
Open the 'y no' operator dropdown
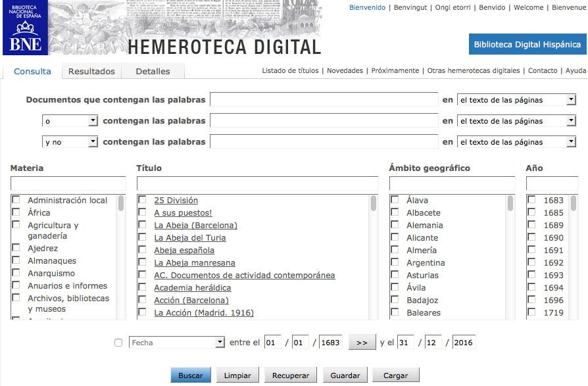click(70, 142)
